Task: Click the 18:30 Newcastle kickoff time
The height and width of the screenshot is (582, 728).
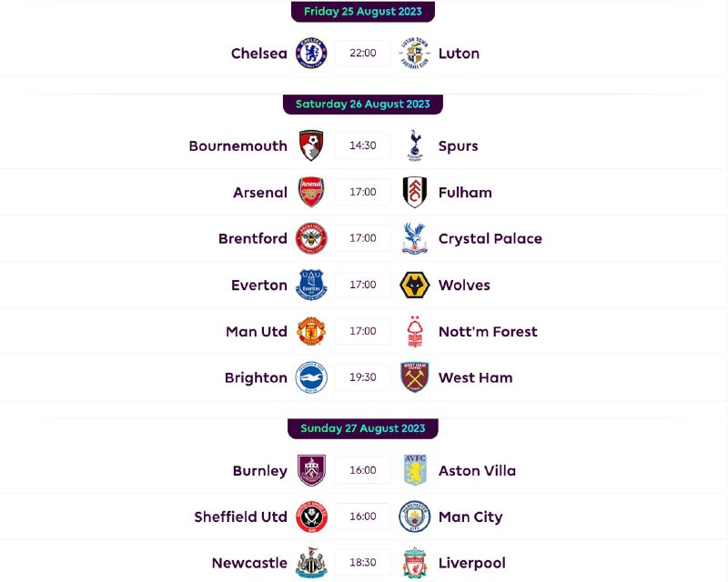Action: 362,564
